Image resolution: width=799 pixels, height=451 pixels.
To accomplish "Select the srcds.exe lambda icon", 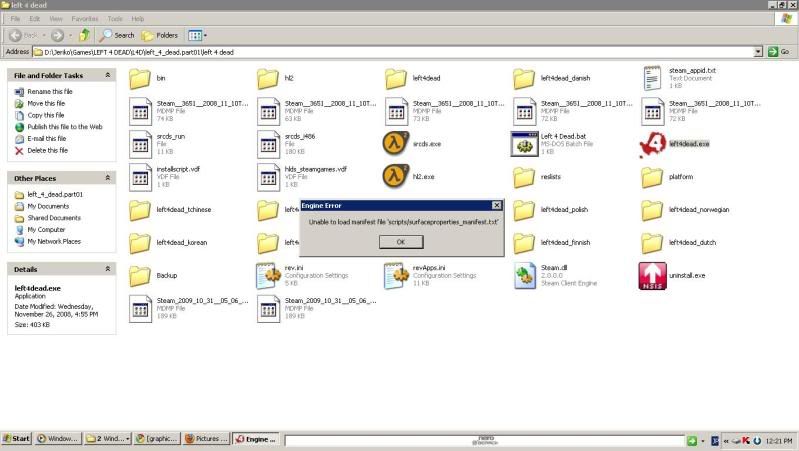I will (395, 144).
